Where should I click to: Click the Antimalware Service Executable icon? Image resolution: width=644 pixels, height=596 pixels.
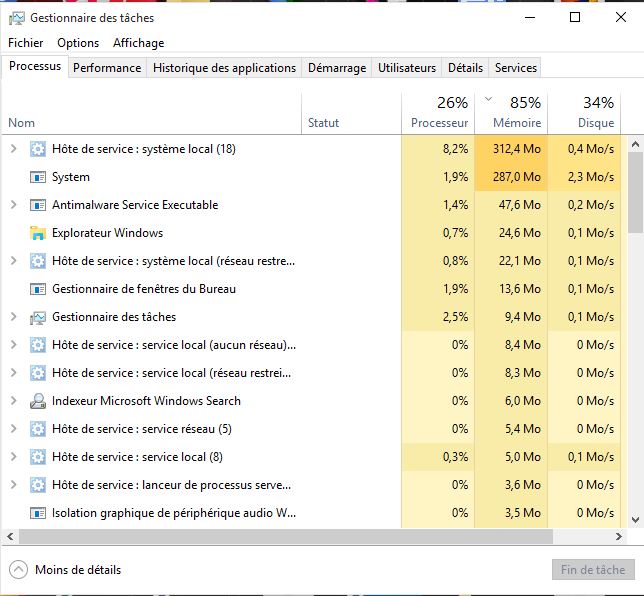pyautogui.click(x=38, y=205)
